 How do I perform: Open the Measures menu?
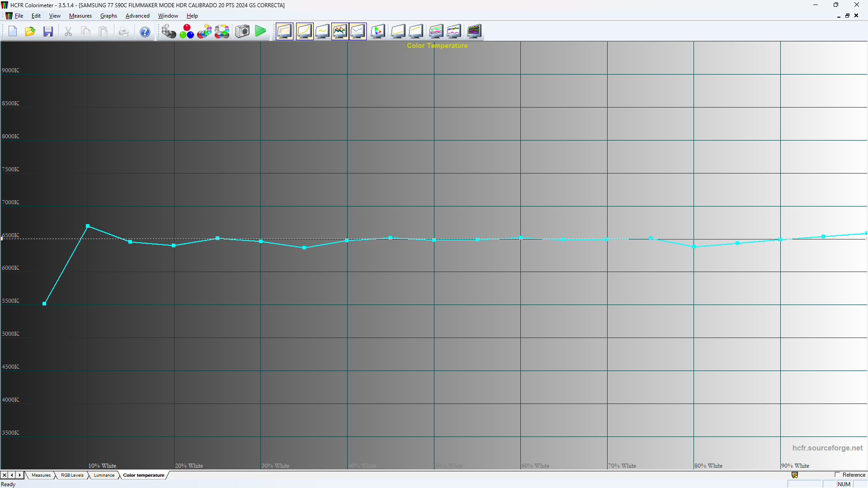pos(80,15)
